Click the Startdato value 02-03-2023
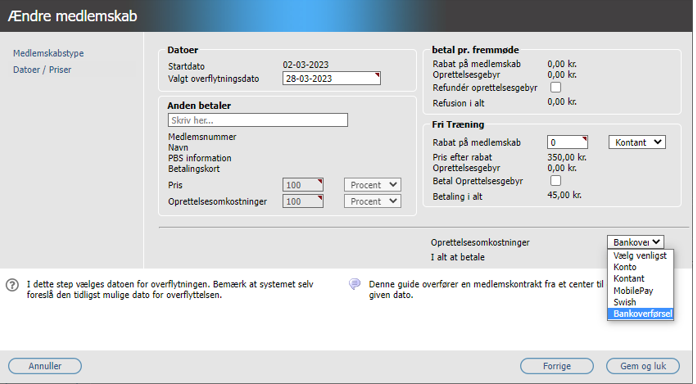This screenshot has height=384, width=696. [x=306, y=65]
